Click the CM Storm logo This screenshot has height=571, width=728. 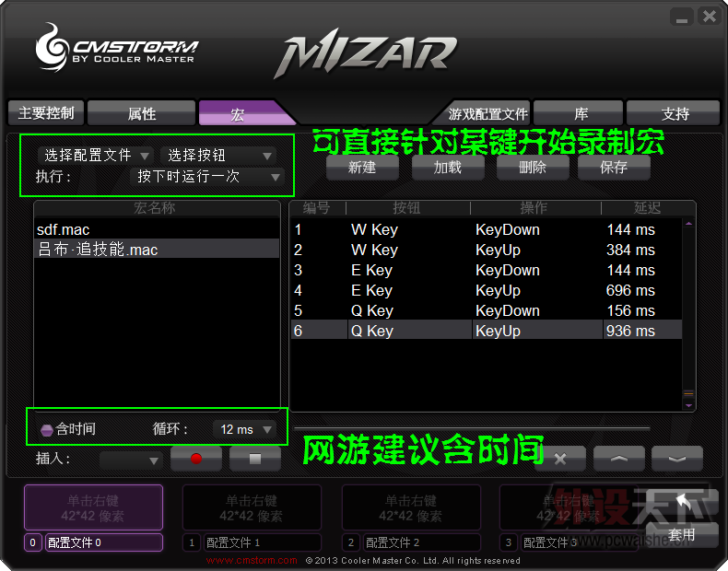(116, 48)
